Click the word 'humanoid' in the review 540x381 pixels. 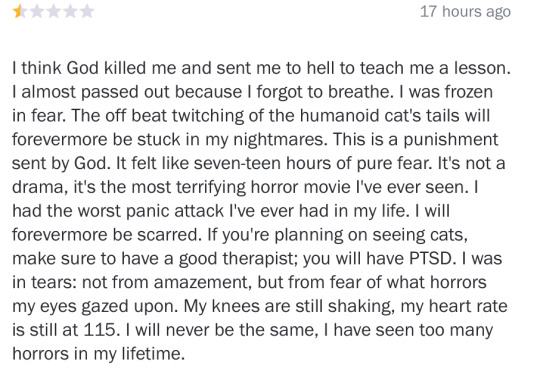click(339, 115)
